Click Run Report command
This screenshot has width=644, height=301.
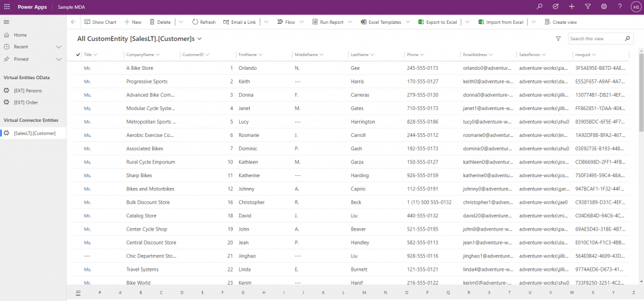[x=328, y=22]
